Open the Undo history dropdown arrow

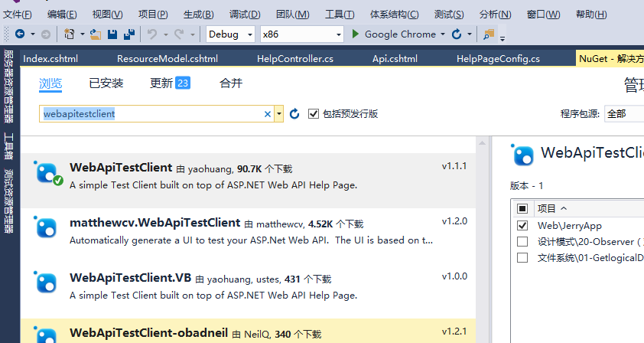[x=165, y=34]
